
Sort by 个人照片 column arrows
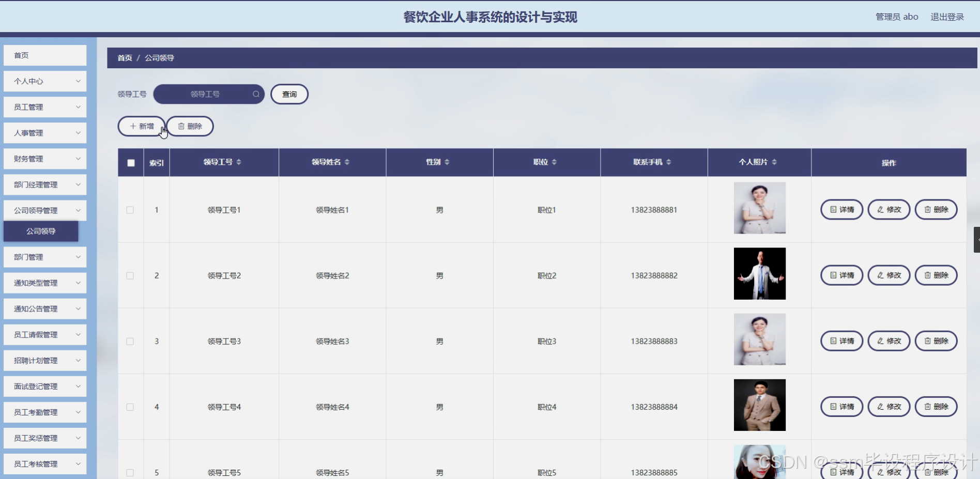point(774,162)
